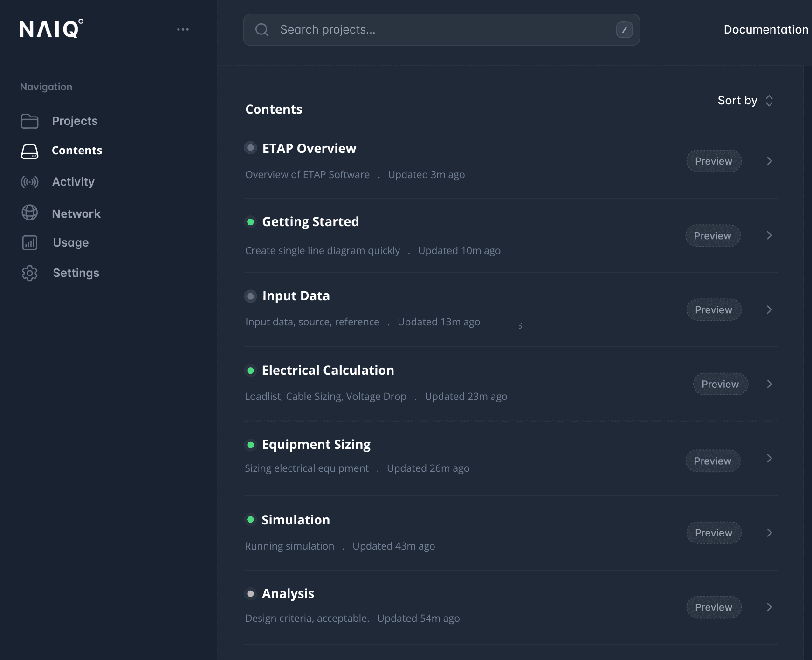This screenshot has width=812, height=660.
Task: Expand the Simulation row arrow
Action: pyautogui.click(x=769, y=533)
